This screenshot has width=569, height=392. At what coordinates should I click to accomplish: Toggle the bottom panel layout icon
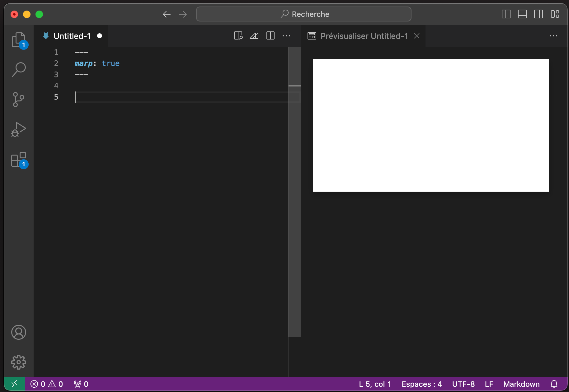point(522,14)
